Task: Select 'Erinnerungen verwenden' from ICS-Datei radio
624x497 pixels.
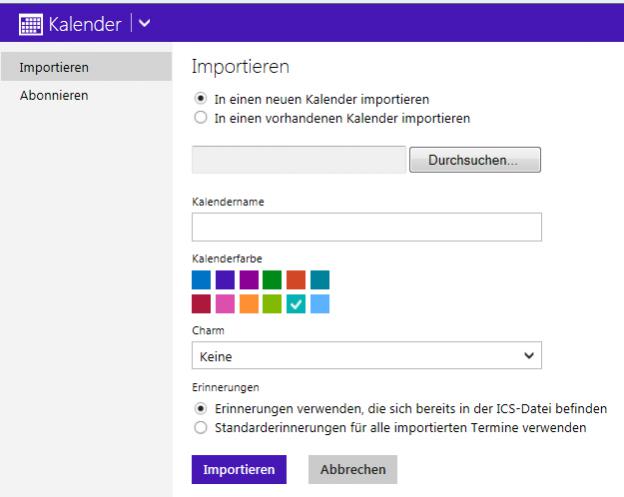Action: tap(201, 408)
